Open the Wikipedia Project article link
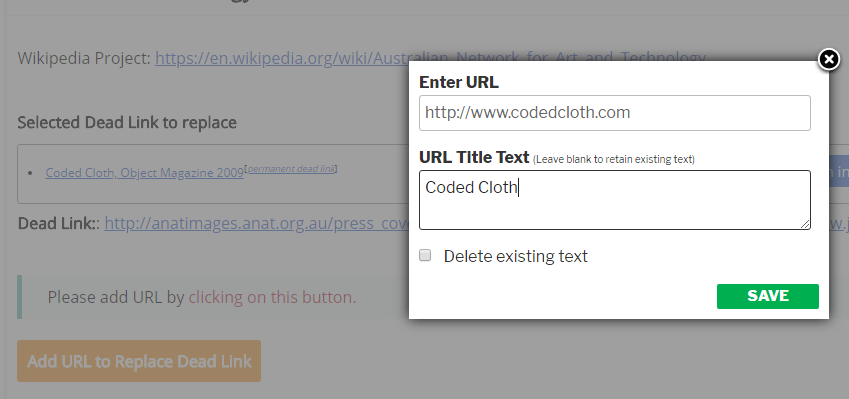 [431, 58]
